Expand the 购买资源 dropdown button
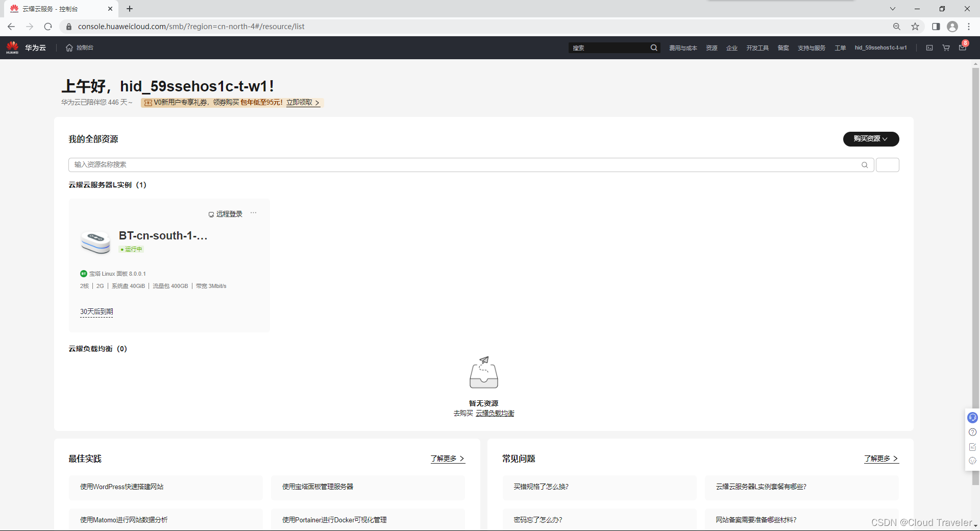 [x=871, y=139]
